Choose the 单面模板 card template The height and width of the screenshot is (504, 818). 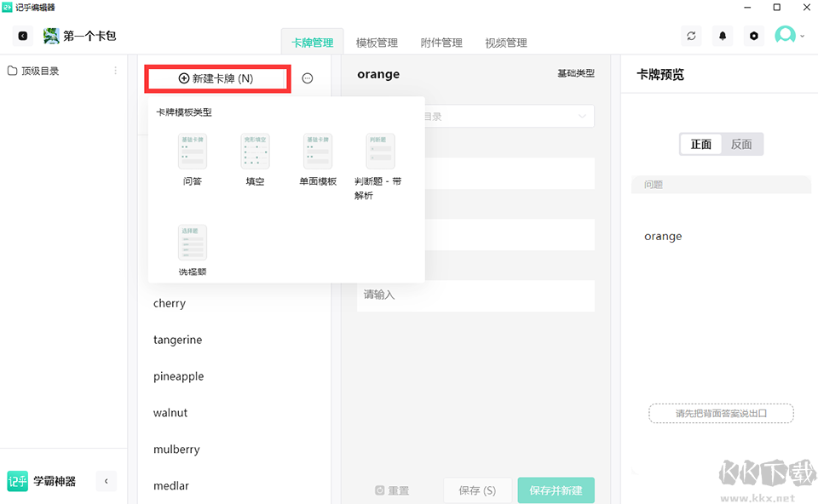(318, 159)
